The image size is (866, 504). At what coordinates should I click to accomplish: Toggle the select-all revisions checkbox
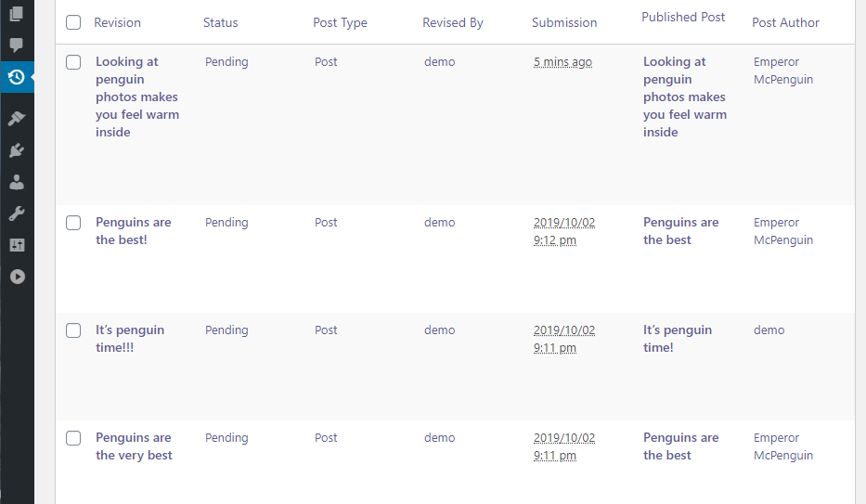click(73, 22)
